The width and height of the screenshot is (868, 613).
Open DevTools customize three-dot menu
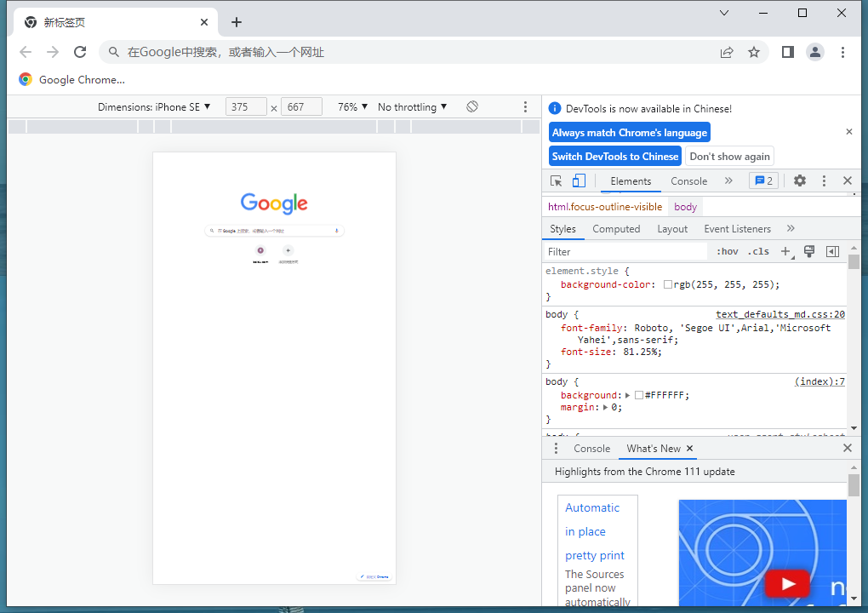click(824, 180)
